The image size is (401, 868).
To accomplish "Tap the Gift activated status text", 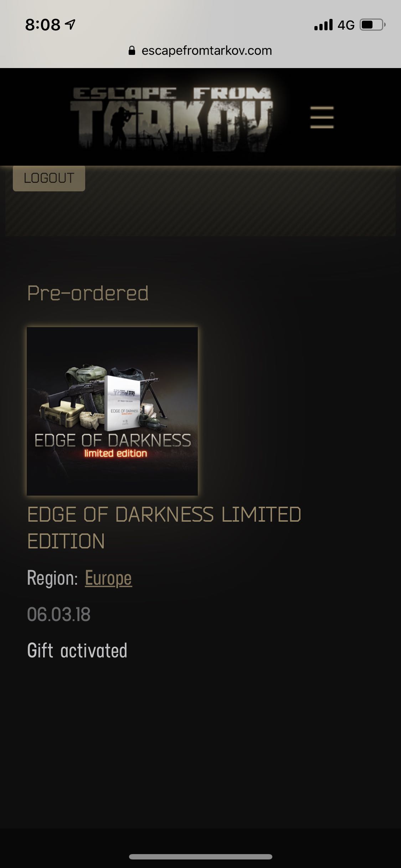I will (77, 650).
